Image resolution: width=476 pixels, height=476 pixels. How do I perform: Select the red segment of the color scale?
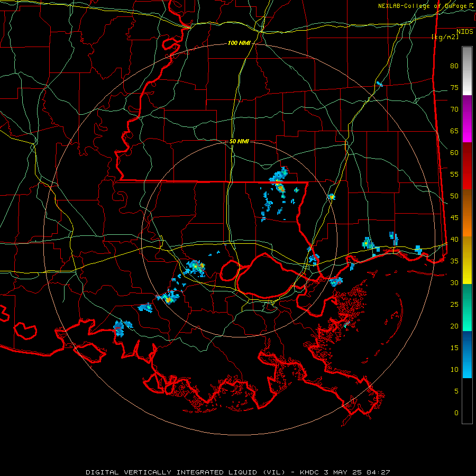467,166
